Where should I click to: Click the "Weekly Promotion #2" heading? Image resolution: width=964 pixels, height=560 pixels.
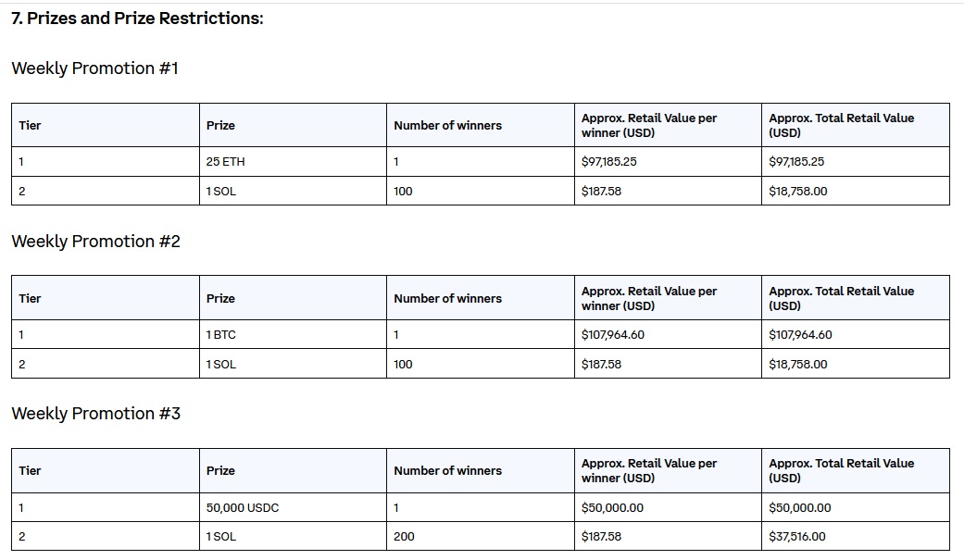(x=95, y=242)
